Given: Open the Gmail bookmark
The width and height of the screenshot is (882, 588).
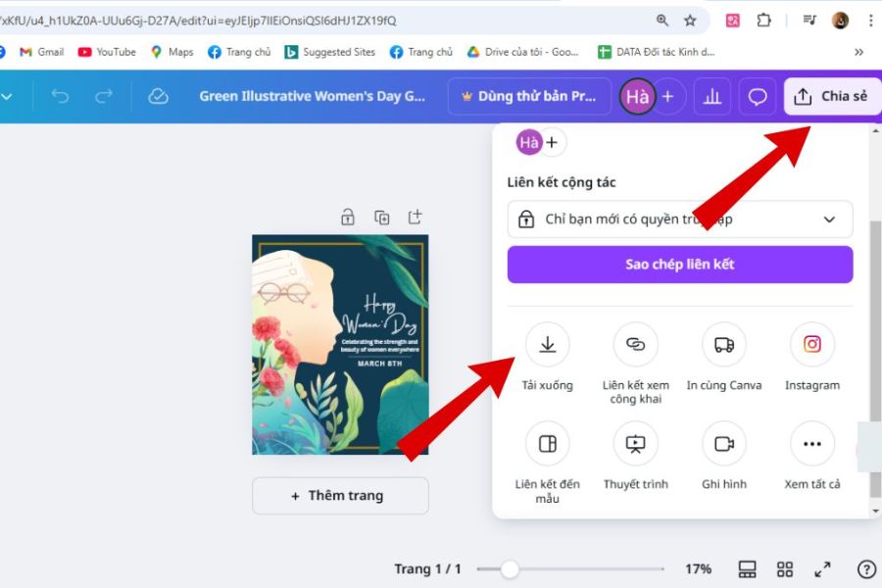Looking at the screenshot, I should point(41,52).
